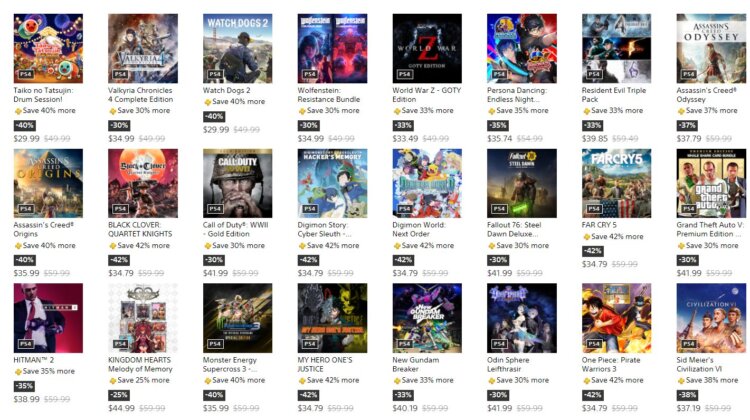This screenshot has width=750, height=420.
Task: Click the KINGDOM HEARTS Melody of Memory title
Action: pyautogui.click(x=140, y=364)
